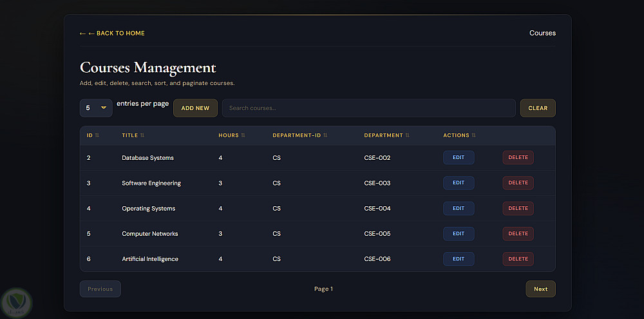Delete the Database Systems course
This screenshot has height=319, width=644.
[x=518, y=158]
